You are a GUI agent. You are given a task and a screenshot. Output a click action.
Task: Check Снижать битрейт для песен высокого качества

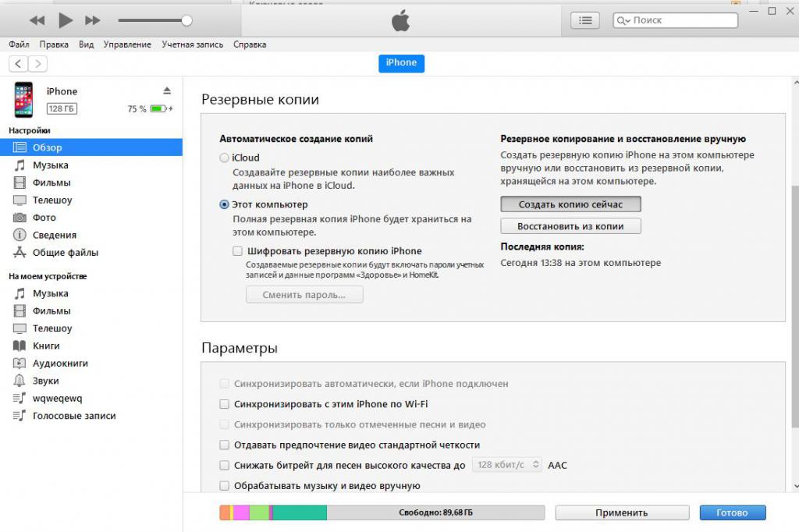coord(224,465)
